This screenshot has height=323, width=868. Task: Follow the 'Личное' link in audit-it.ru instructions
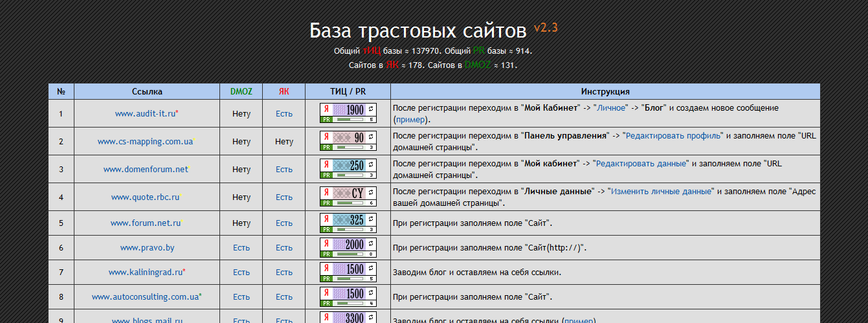click(x=610, y=108)
